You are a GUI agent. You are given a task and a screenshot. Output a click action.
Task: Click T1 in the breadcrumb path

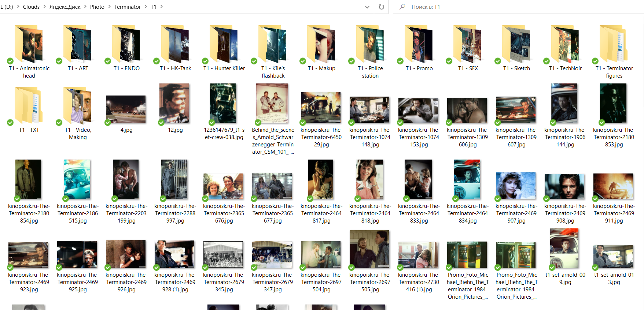153,7
